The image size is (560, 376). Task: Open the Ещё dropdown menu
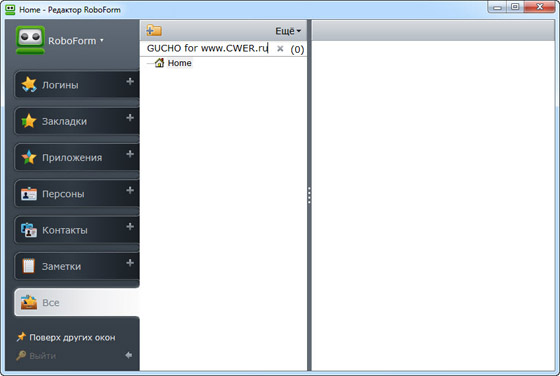288,31
